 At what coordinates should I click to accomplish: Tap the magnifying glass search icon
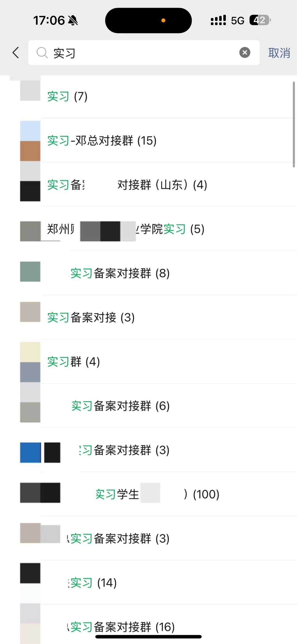point(42,53)
